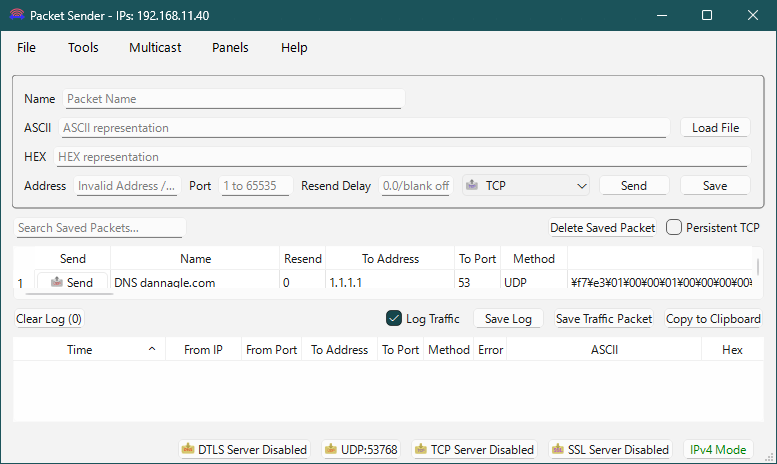
Task: Enable the Persistent TCP checkbox
Action: pyautogui.click(x=674, y=227)
